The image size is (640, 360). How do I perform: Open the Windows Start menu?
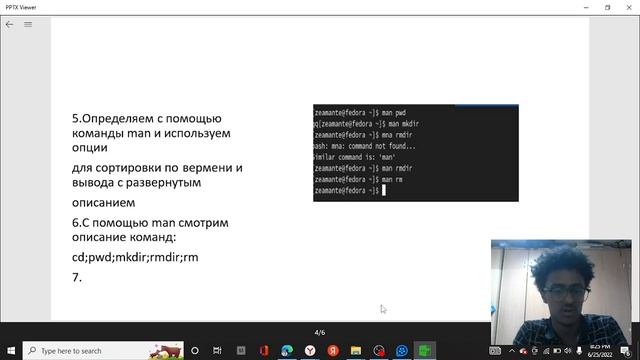click(x=11, y=351)
